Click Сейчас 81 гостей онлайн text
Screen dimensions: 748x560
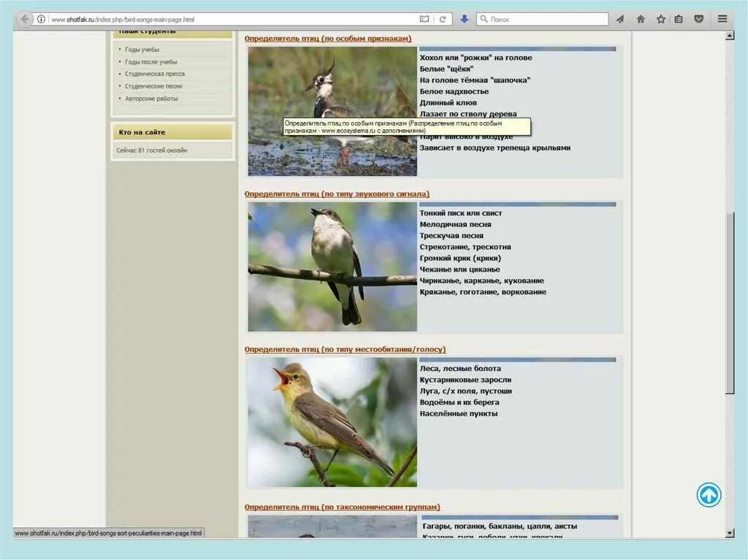tap(152, 150)
